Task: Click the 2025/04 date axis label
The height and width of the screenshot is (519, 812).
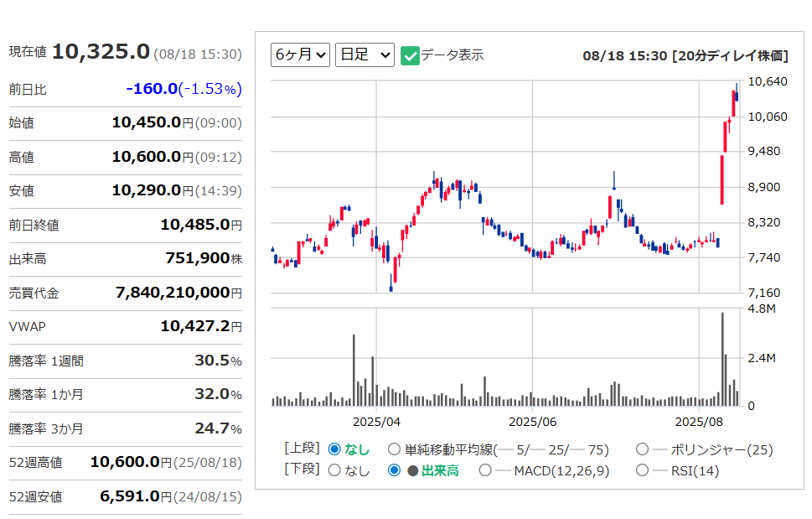Action: pos(376,422)
